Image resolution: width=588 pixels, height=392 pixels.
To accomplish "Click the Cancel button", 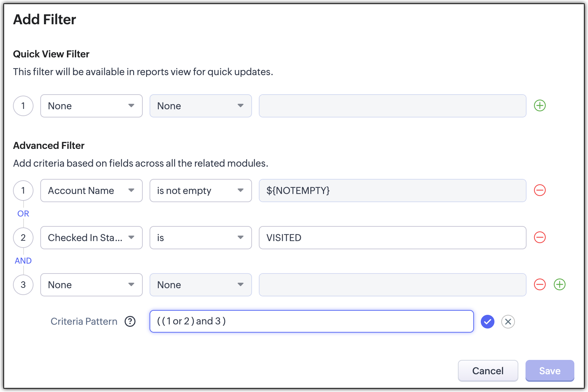I will [488, 371].
